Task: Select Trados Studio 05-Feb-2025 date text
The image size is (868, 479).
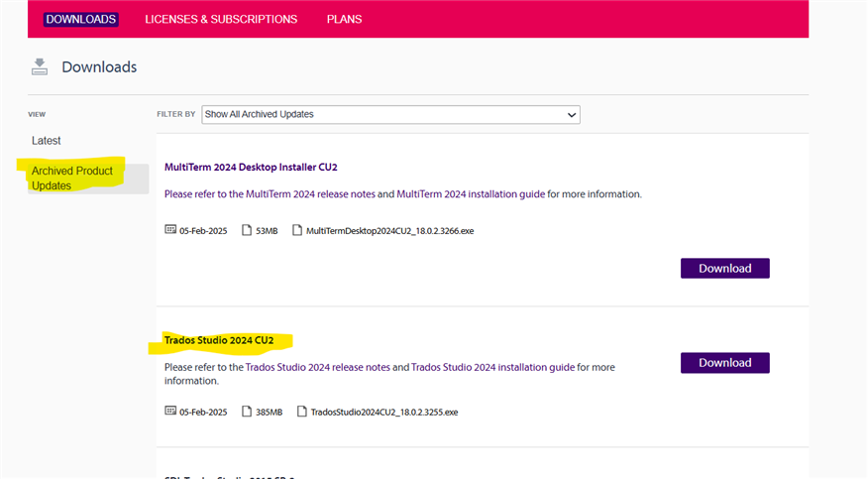Action: [x=203, y=413]
